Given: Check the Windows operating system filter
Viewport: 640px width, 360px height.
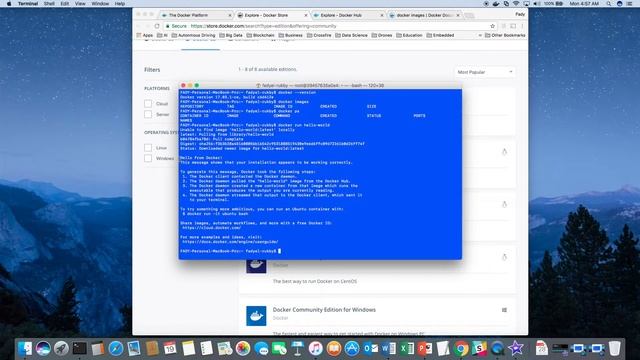Looking at the screenshot, I should [x=148, y=158].
